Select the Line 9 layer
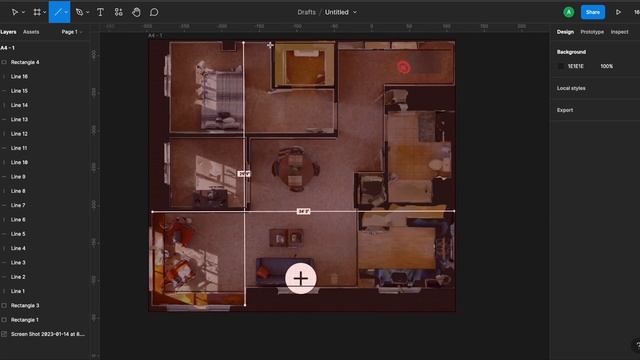 point(18,176)
